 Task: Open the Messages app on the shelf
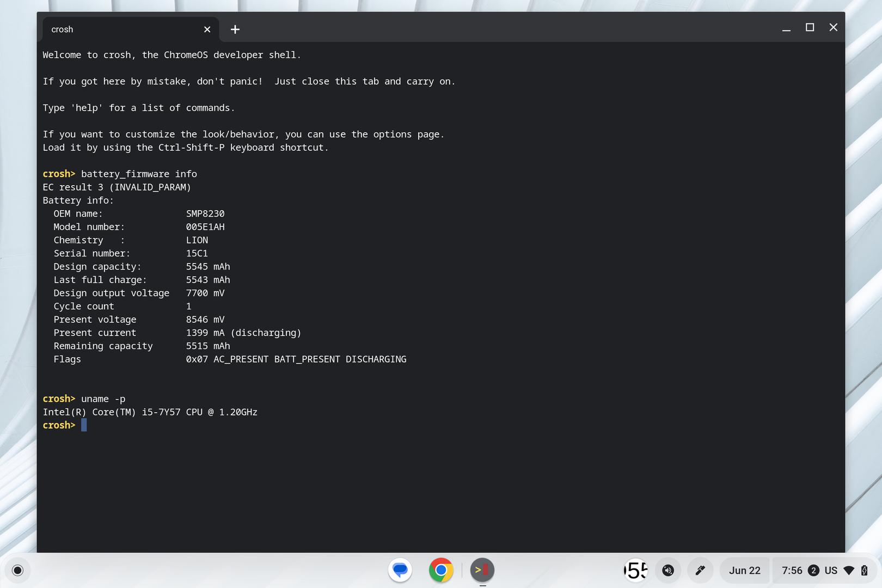400,570
